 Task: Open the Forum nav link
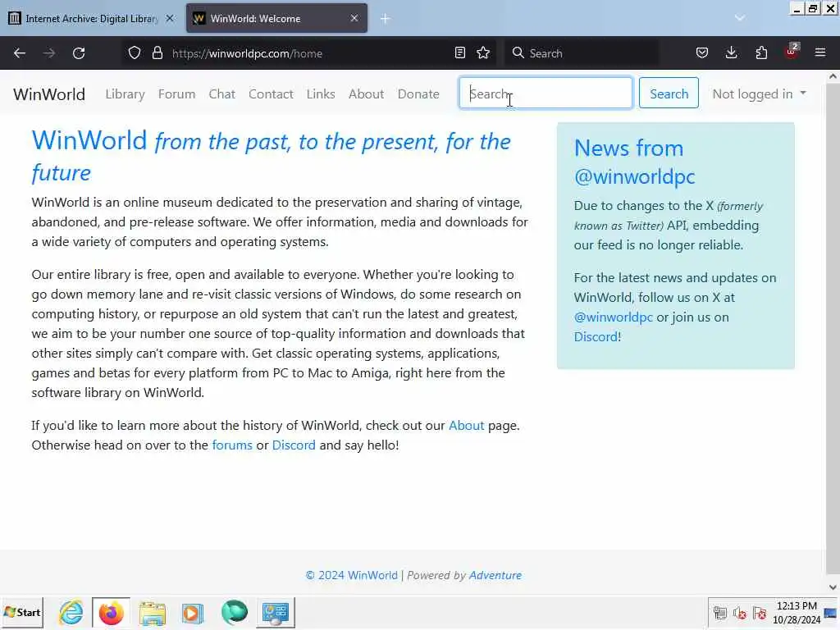coord(177,94)
